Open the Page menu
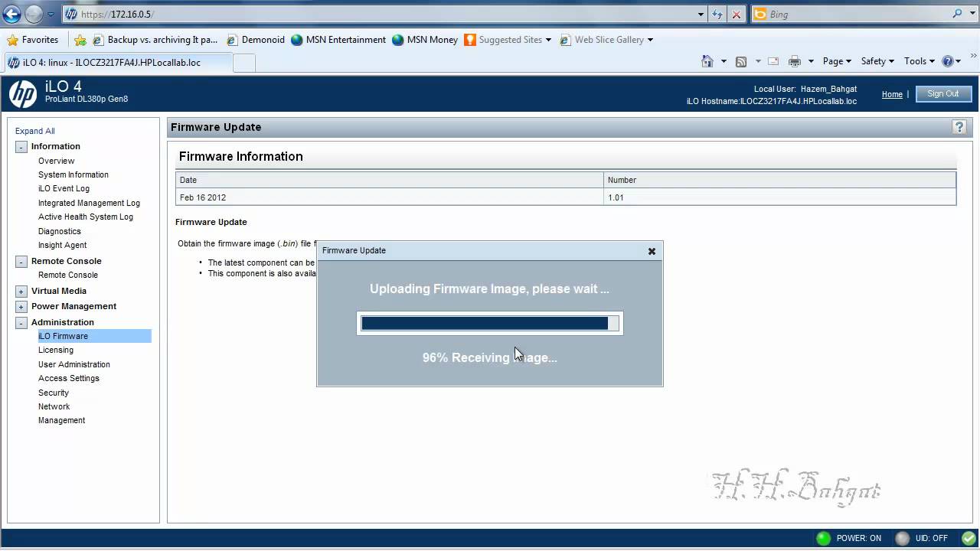This screenshot has width=980, height=551. [837, 61]
